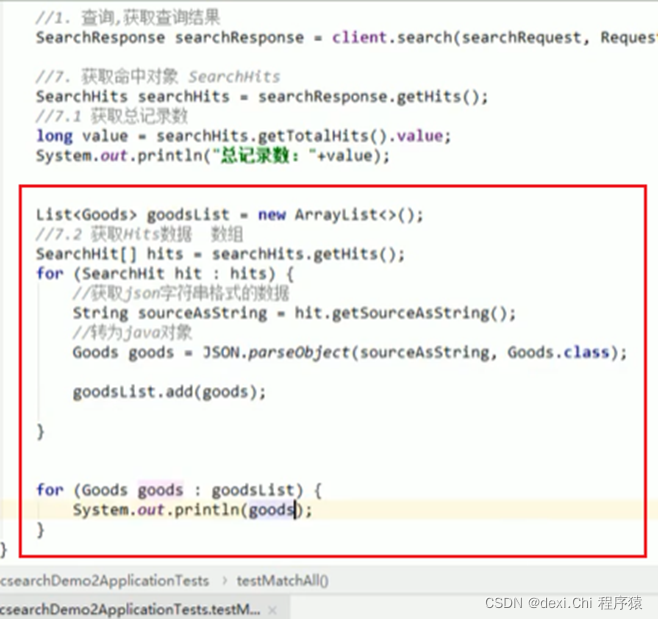Click the 'SearchHit[]' array type

click(x=86, y=254)
